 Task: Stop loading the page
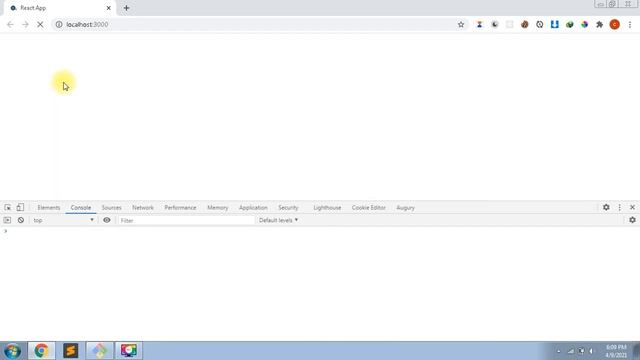point(40,24)
